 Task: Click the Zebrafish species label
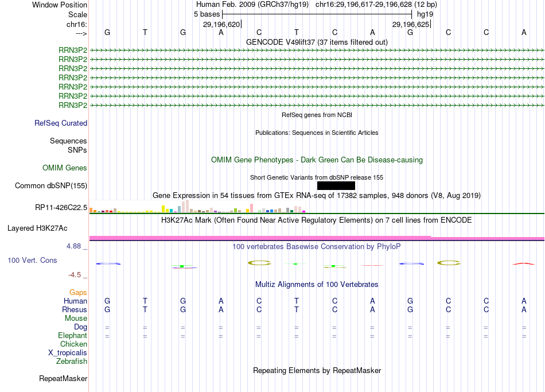click(x=72, y=362)
